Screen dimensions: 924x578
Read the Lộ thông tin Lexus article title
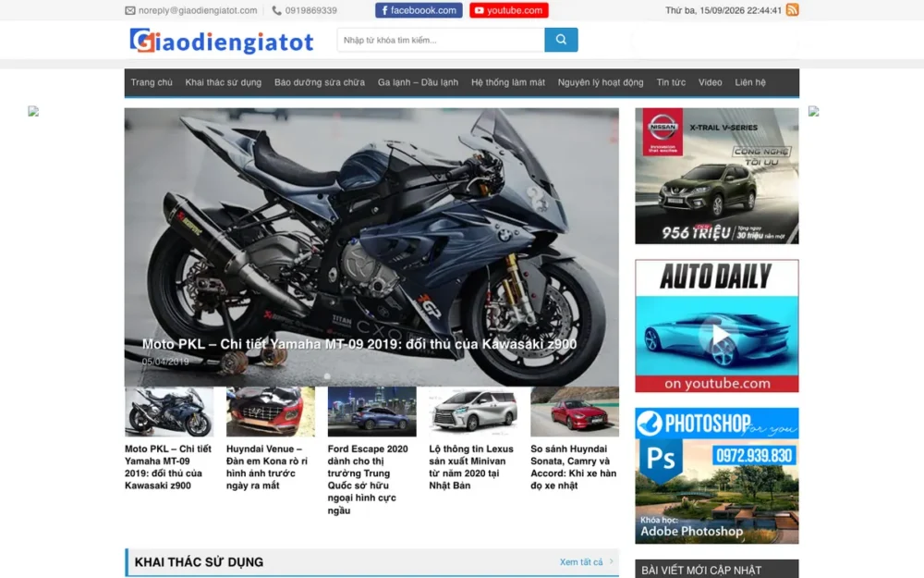(x=471, y=467)
